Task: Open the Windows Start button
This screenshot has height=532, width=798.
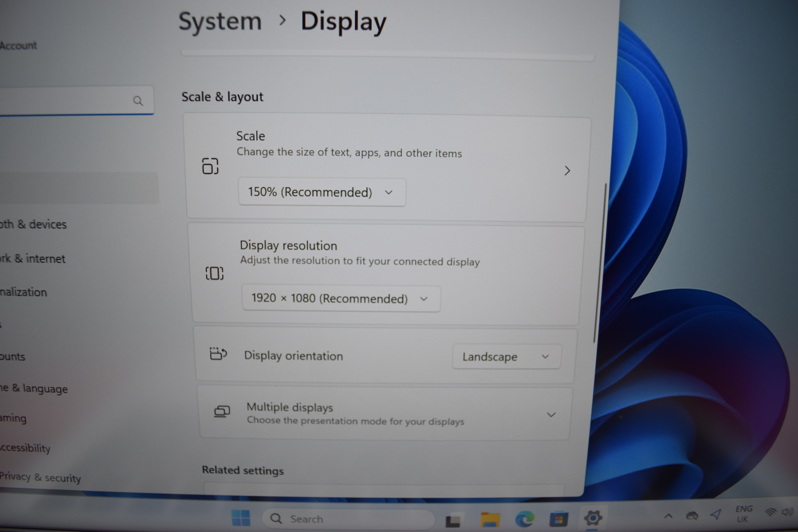Action: [x=241, y=518]
